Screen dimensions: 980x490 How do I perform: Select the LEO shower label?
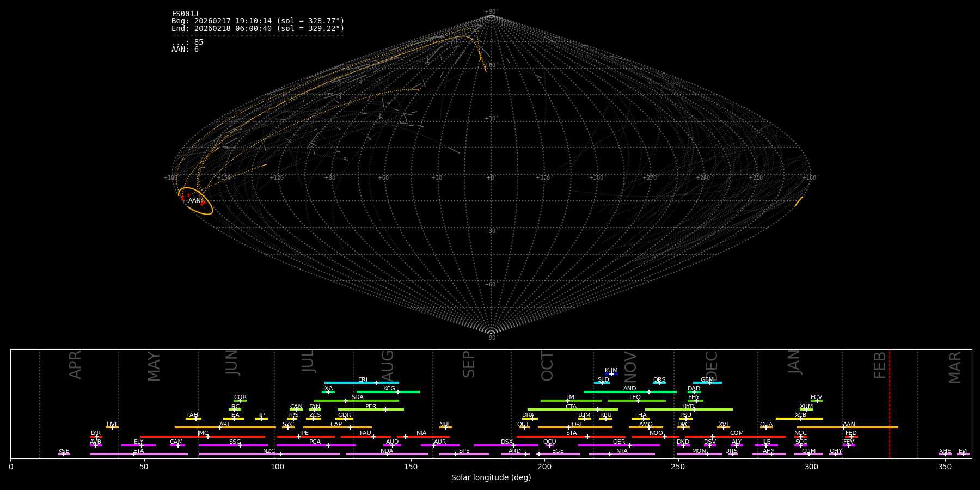[635, 397]
